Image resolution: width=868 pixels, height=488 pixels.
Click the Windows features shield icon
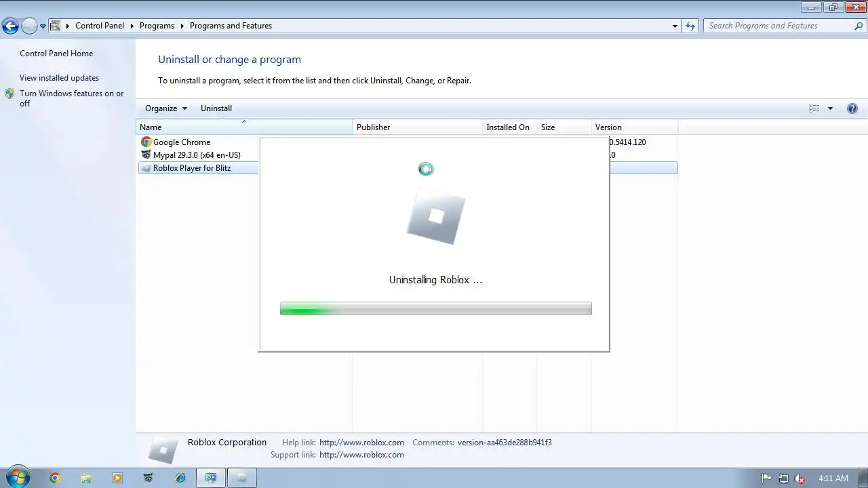[x=9, y=94]
